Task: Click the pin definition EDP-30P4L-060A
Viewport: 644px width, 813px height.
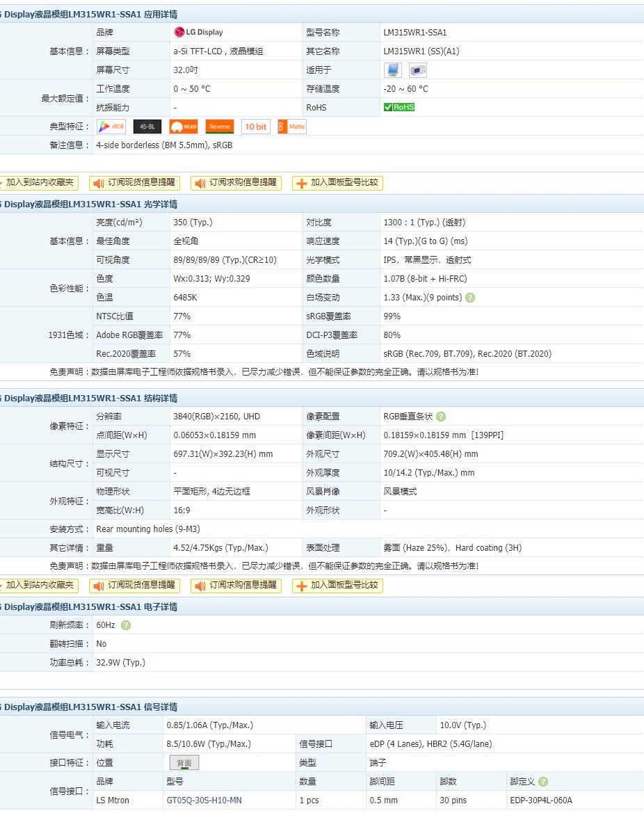Action: coord(541,800)
